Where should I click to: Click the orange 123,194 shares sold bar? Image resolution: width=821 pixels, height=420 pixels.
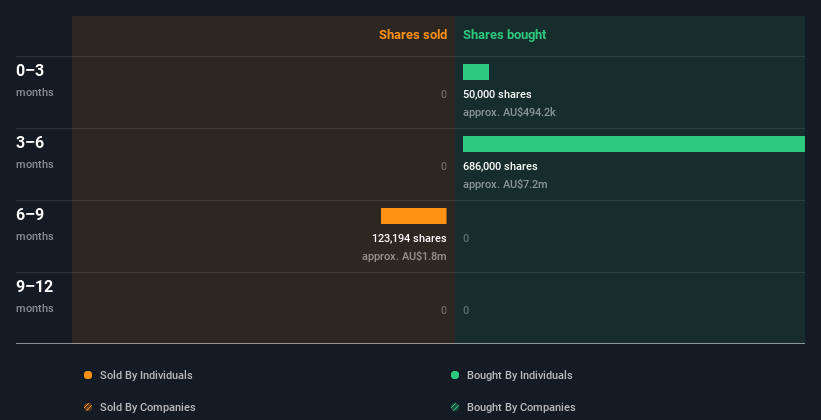tap(414, 216)
